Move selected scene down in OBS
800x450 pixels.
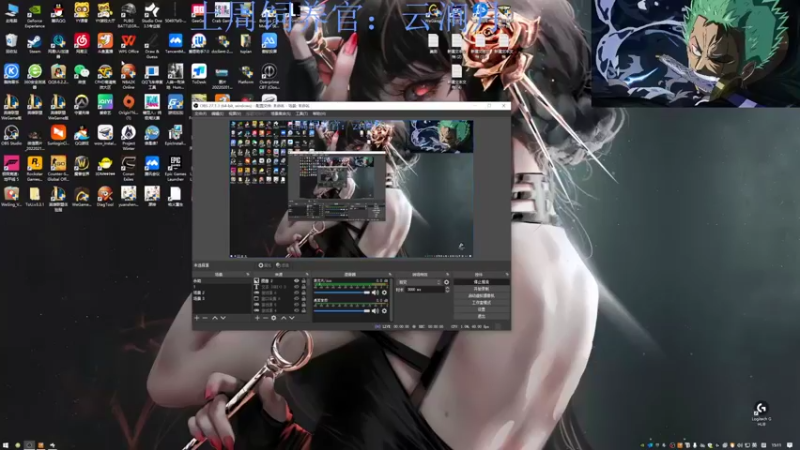223,318
